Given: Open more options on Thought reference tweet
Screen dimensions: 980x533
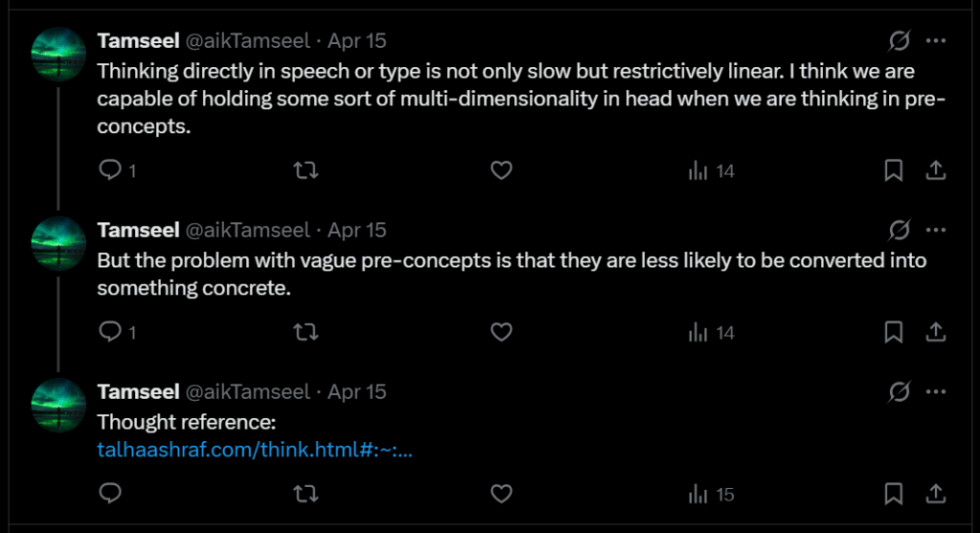Looking at the screenshot, I should coord(936,391).
